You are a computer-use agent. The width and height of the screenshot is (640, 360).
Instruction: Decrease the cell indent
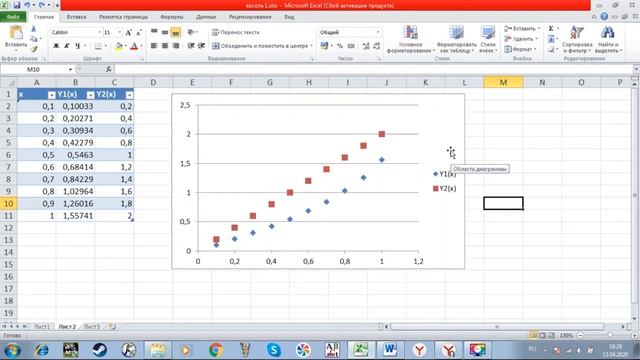click(x=191, y=46)
